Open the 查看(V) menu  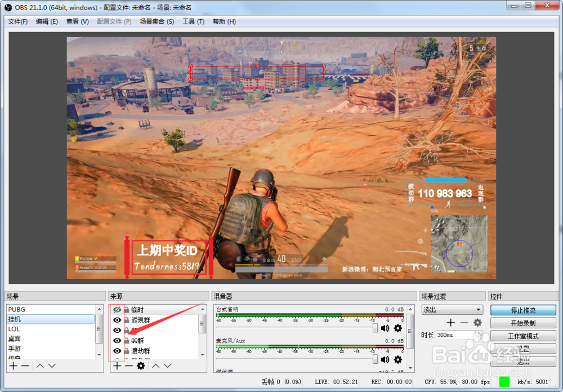pos(77,21)
